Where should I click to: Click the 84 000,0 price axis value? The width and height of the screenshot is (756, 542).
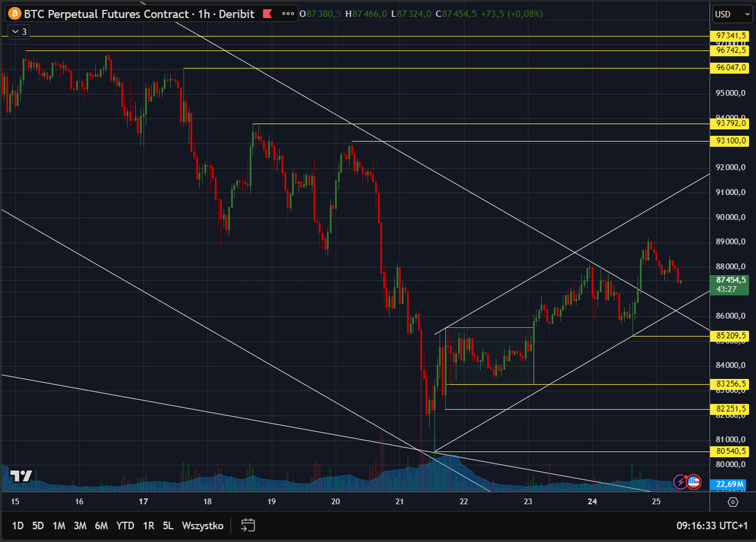click(x=730, y=365)
